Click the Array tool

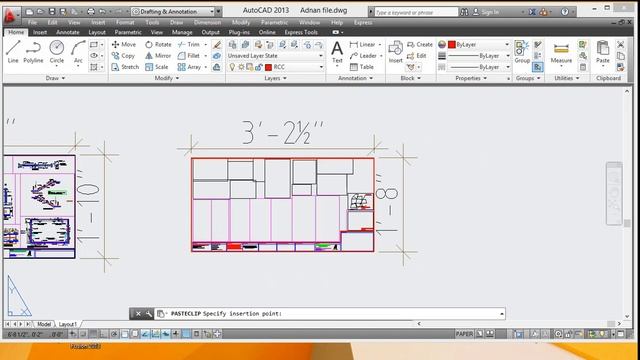tap(189, 67)
